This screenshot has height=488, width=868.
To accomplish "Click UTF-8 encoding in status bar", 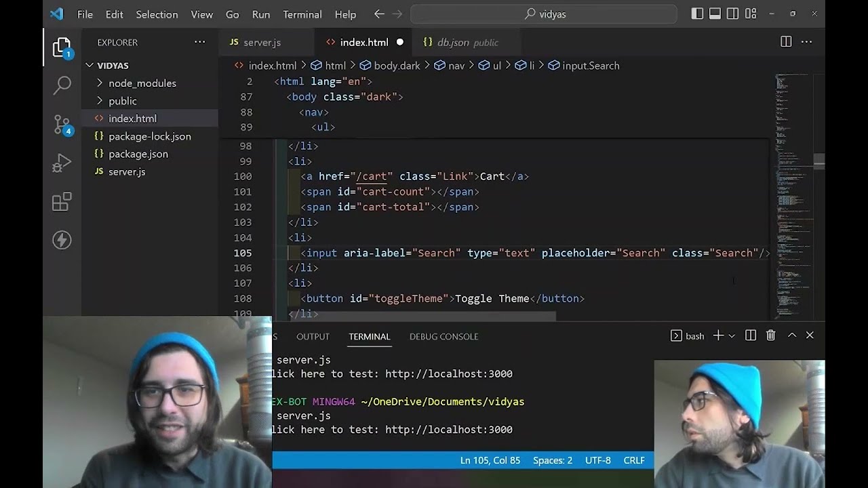I will [x=598, y=460].
